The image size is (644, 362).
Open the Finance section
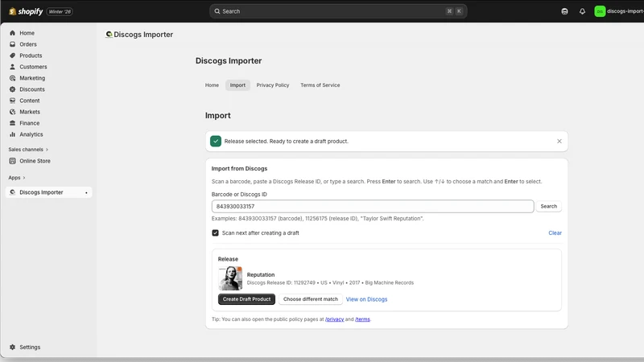coord(30,123)
